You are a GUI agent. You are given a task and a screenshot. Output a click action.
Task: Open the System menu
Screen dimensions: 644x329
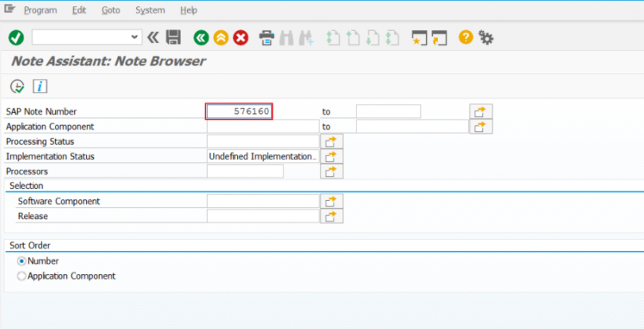[x=150, y=10]
